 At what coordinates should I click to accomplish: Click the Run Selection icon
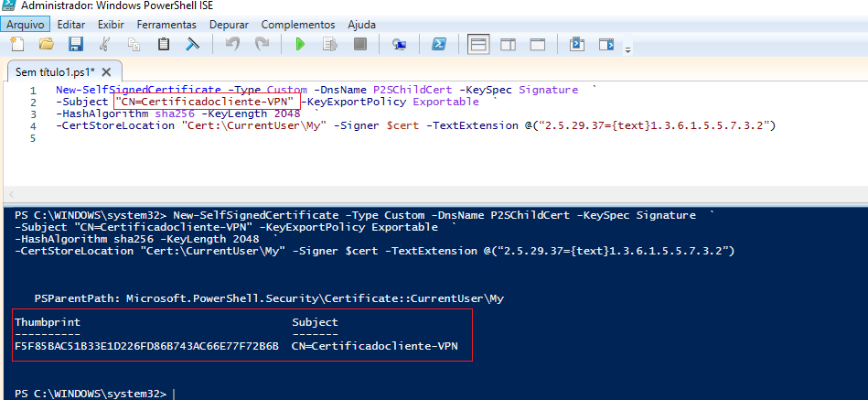click(329, 44)
